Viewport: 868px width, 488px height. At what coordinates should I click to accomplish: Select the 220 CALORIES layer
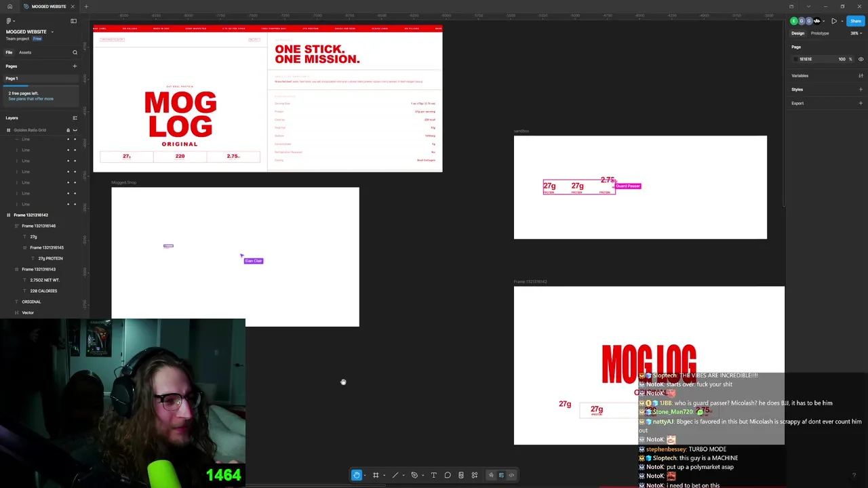click(43, 291)
